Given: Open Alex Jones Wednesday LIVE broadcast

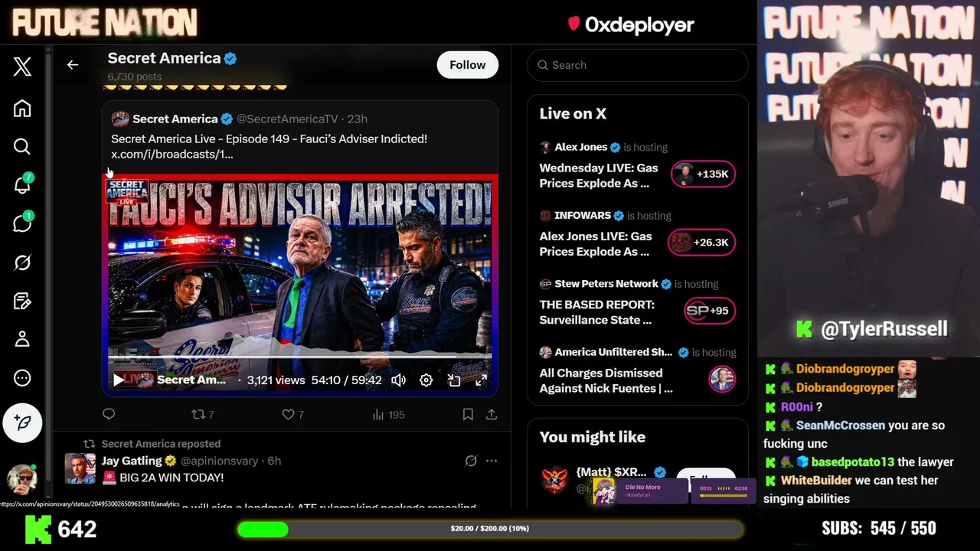Looking at the screenshot, I should point(599,175).
